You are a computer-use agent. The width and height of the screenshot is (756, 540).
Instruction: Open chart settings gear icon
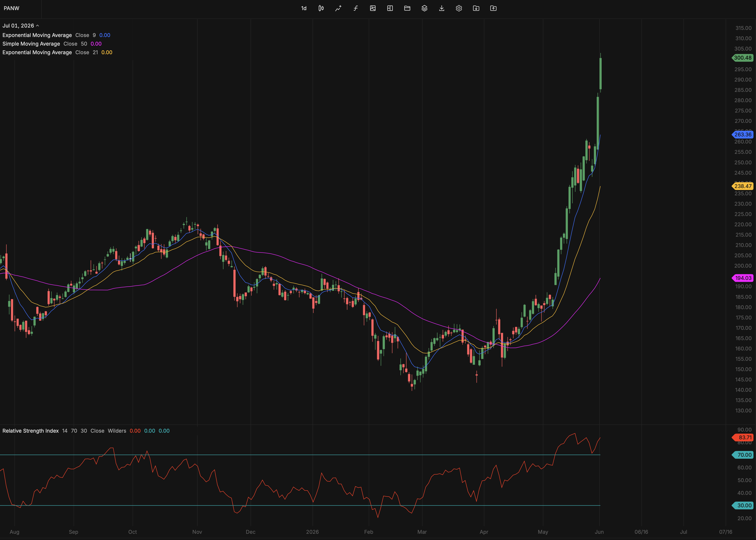click(x=459, y=8)
